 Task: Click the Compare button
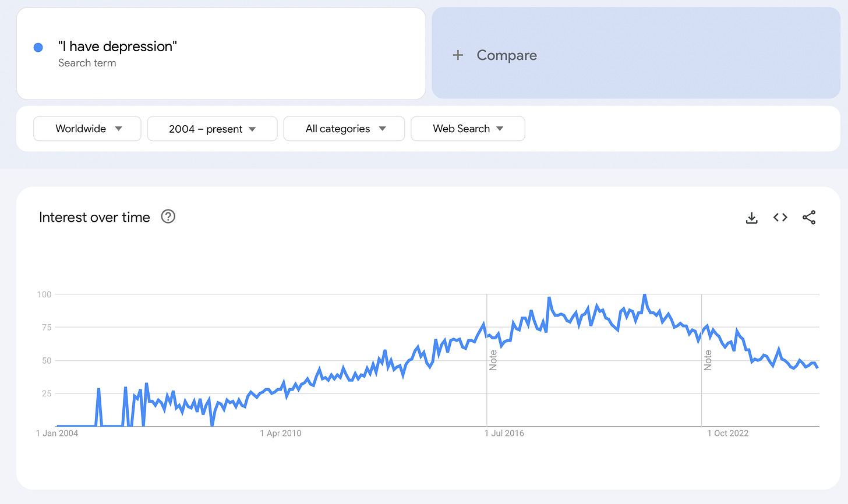[x=636, y=53]
